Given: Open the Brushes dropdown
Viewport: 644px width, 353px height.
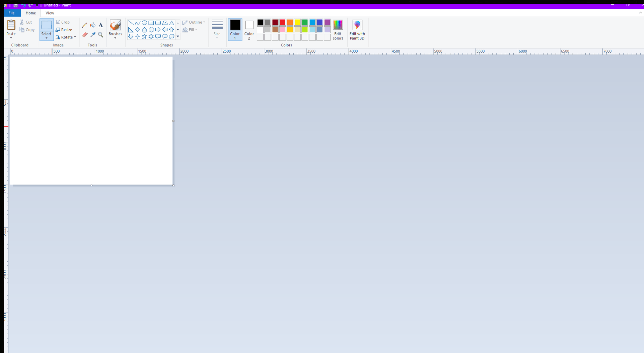Looking at the screenshot, I should 115,29.
